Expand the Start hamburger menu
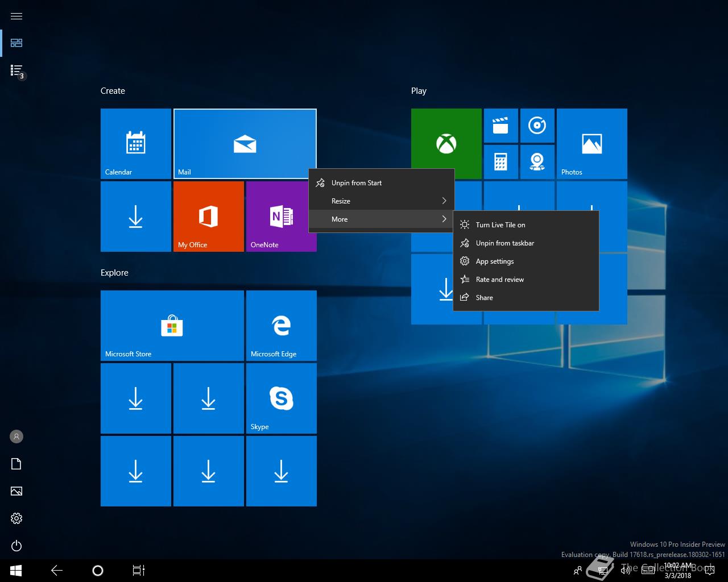728x582 pixels. point(16,16)
